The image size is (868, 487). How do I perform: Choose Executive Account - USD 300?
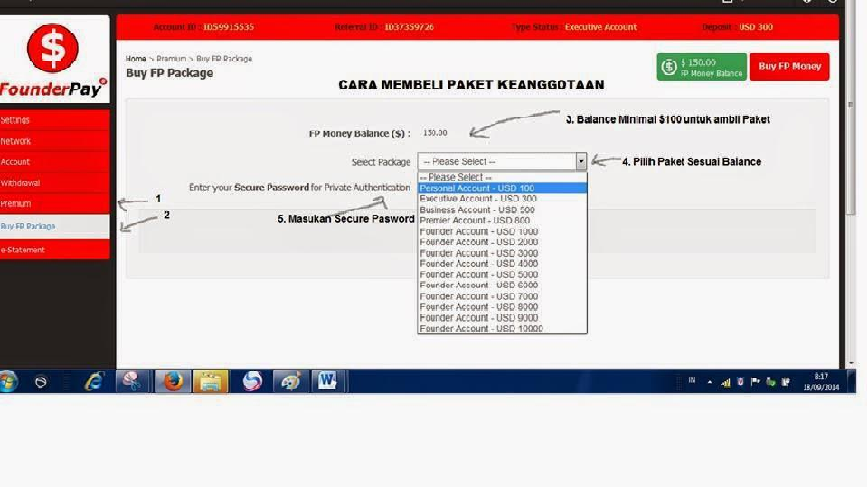pyautogui.click(x=502, y=199)
